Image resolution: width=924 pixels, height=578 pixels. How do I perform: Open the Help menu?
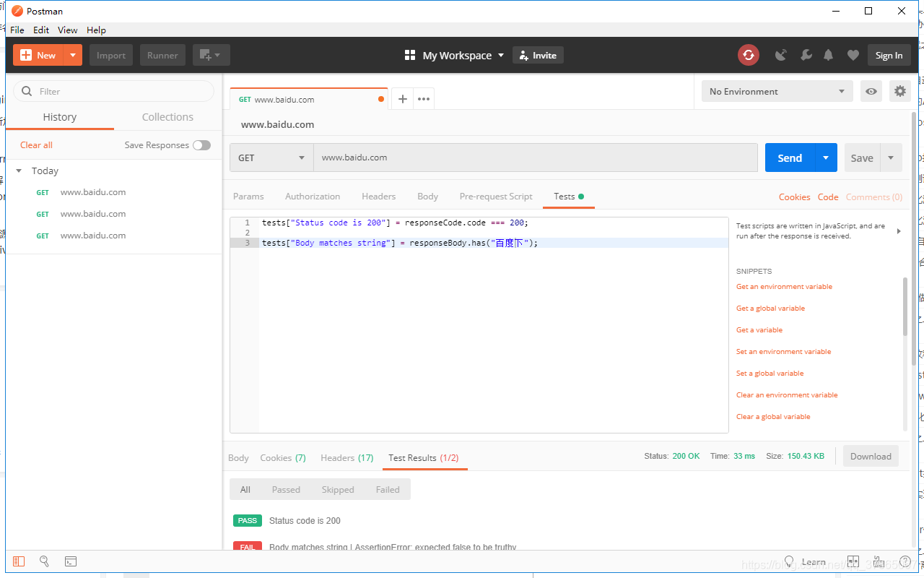(x=96, y=30)
